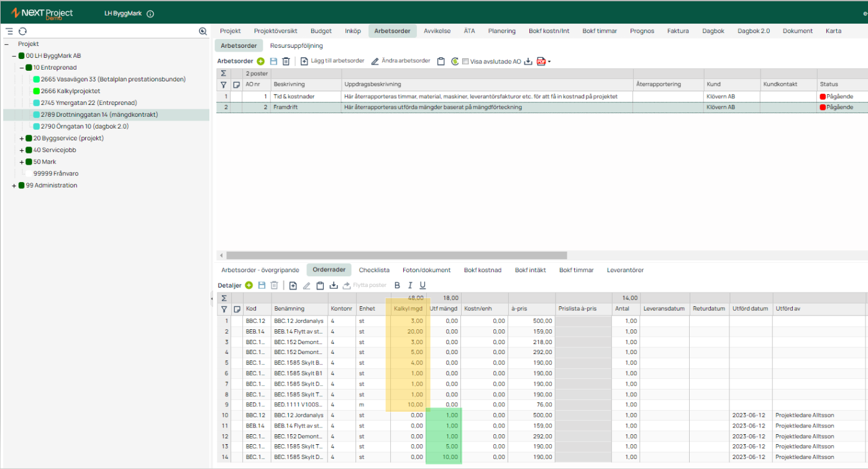Viewport: 868px width, 469px height.
Task: Add new work order with green plus icon
Action: pos(260,61)
